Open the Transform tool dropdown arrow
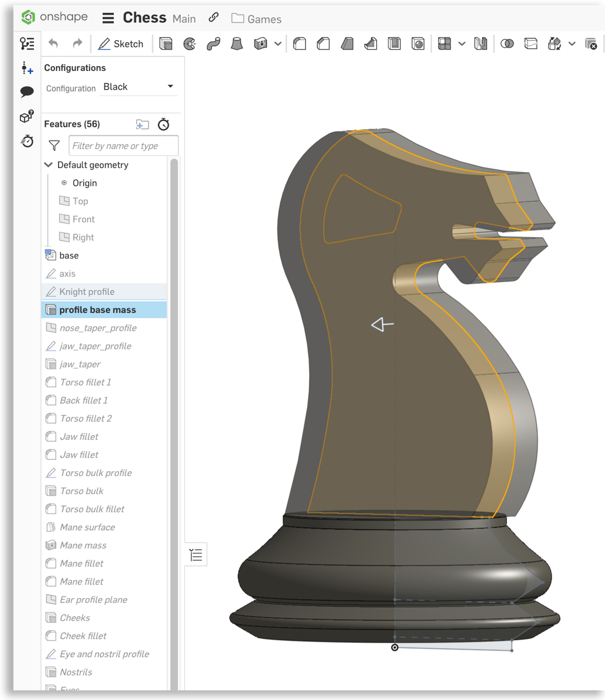 tap(570, 44)
